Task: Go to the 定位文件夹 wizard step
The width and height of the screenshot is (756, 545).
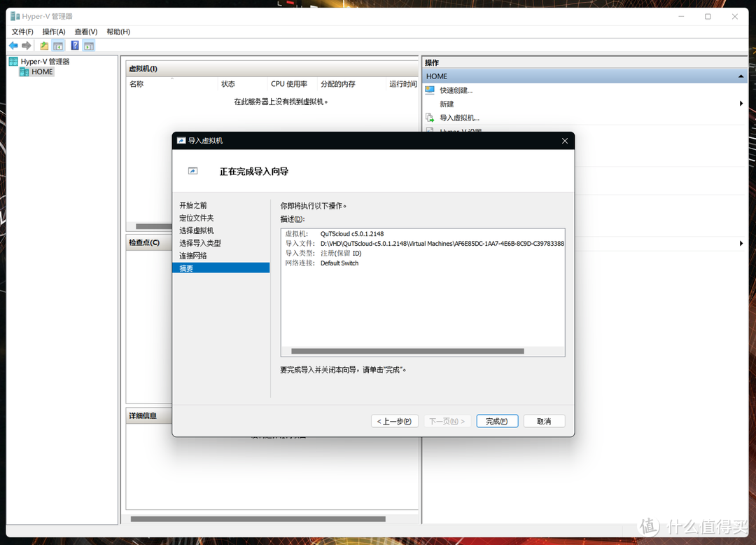Action: coord(196,218)
